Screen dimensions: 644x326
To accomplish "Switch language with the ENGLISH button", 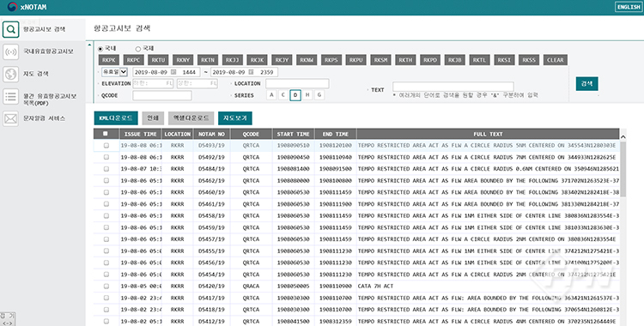I will click(x=629, y=7).
